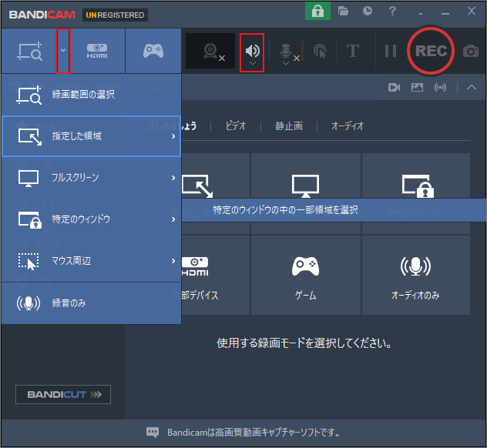The width and height of the screenshot is (487, 448).
Task: Expand the フルスクリーン submenu arrow
Action: point(173,178)
